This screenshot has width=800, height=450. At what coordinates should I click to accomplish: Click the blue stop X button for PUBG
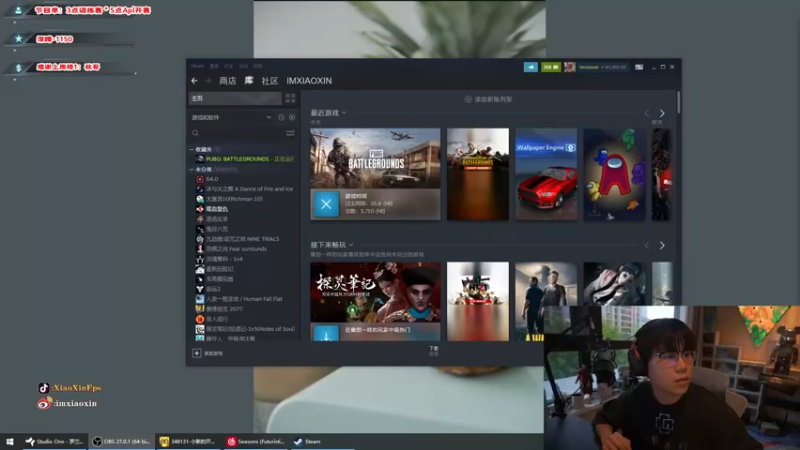click(326, 204)
